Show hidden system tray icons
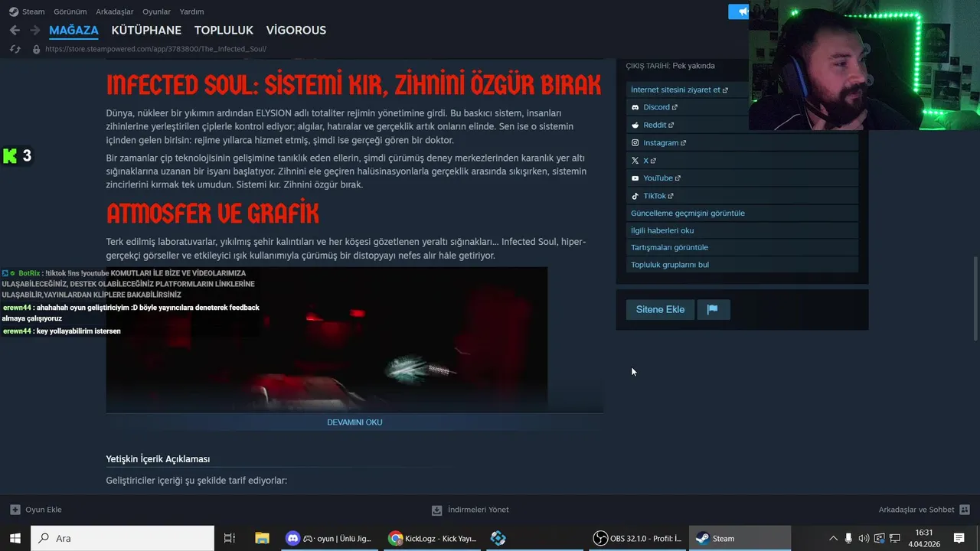The width and height of the screenshot is (980, 551). point(833,538)
